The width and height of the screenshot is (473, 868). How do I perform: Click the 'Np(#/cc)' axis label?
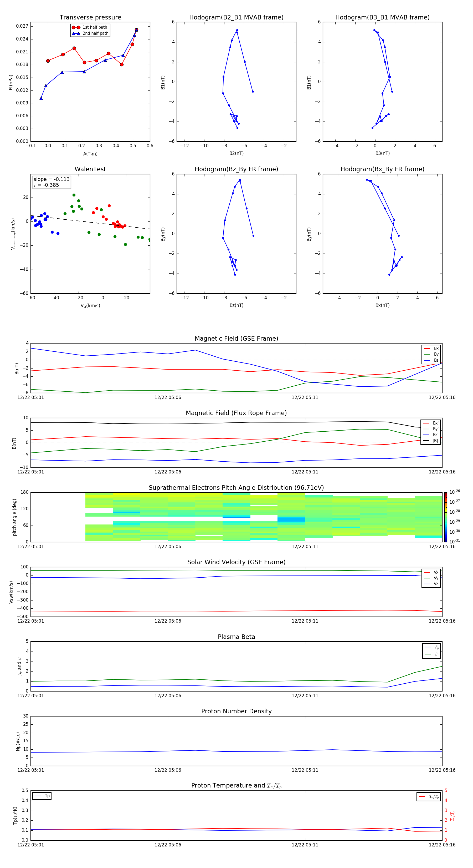[18, 741]
